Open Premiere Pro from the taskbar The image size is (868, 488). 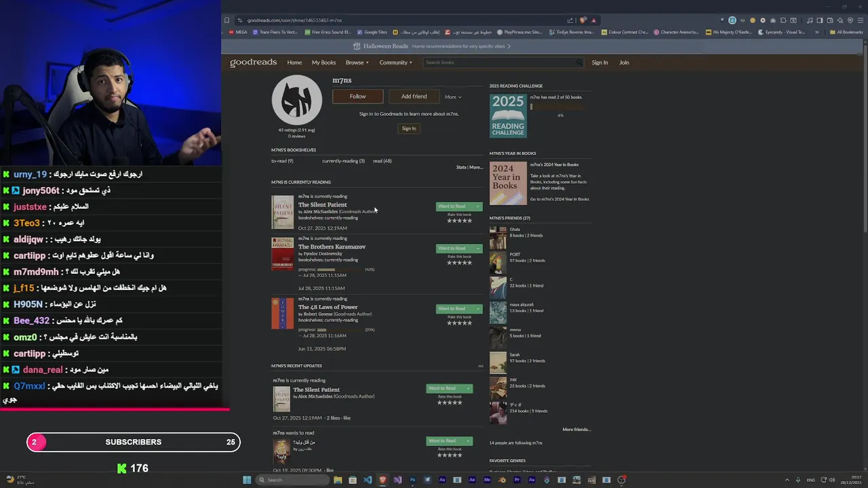coord(517,480)
